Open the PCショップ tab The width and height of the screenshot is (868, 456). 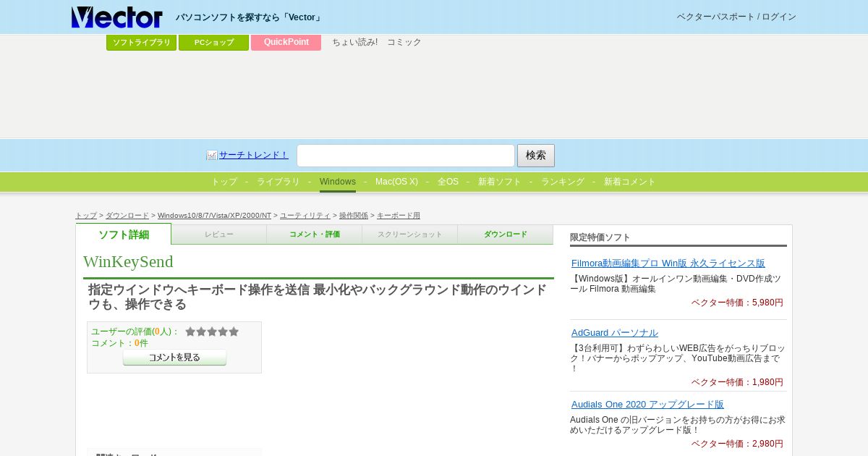tap(214, 42)
